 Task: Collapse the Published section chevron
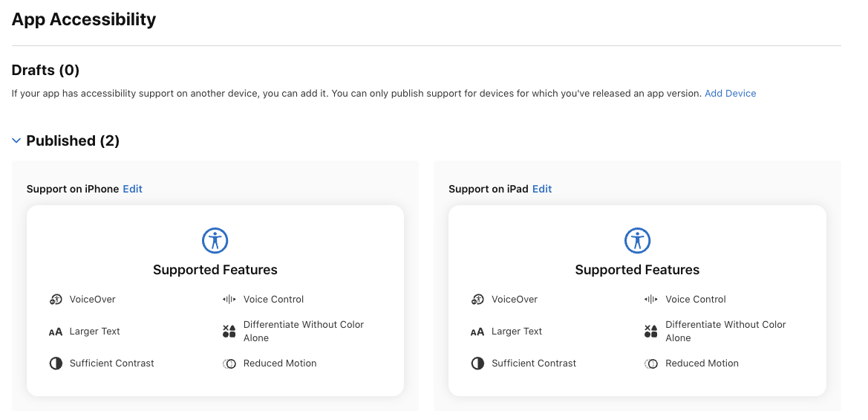[16, 140]
